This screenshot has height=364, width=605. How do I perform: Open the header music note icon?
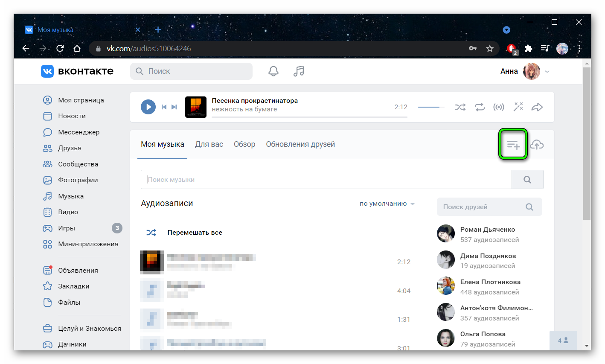pyautogui.click(x=299, y=71)
